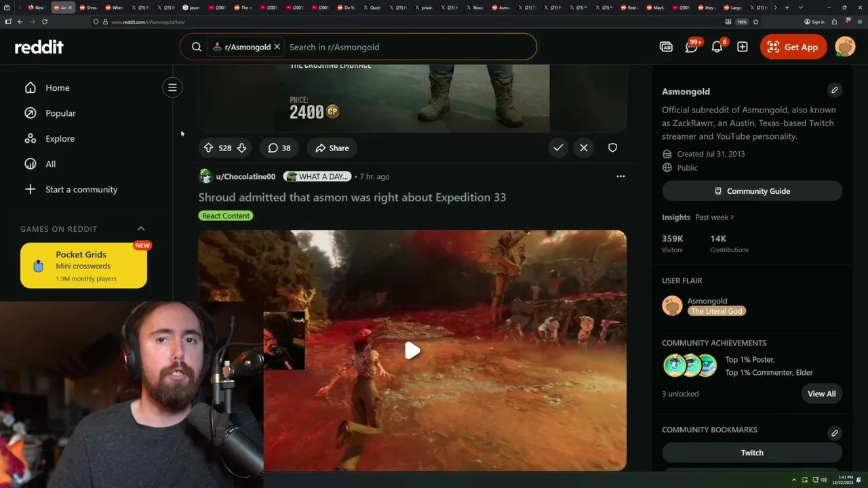This screenshot has height=488, width=868.
Task: Open the Reddit advertise icon
Action: click(x=666, y=47)
